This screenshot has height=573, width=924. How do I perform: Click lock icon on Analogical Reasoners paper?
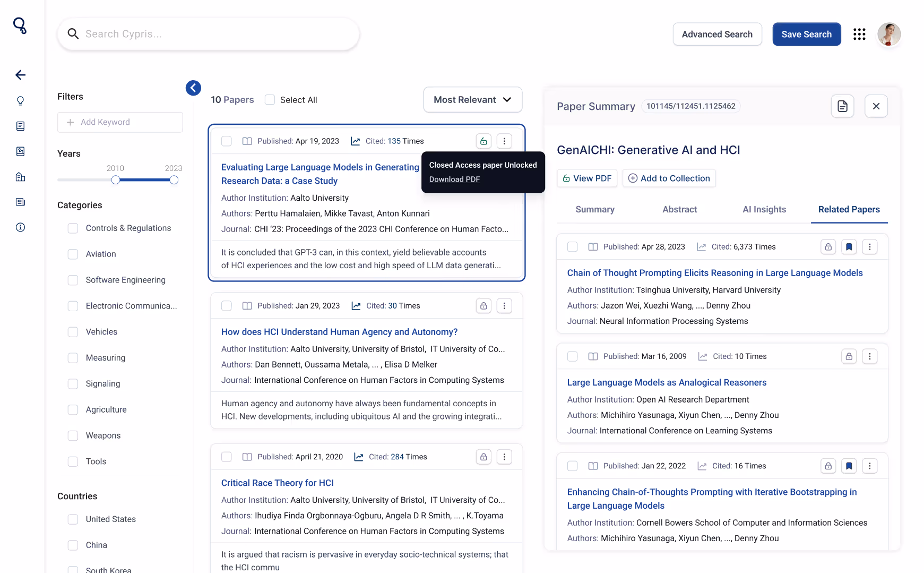[849, 356]
